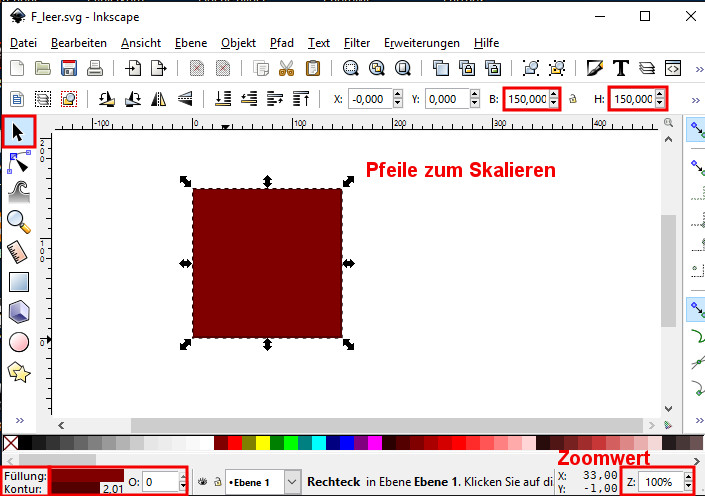Zoom to fit selection icon
The image size is (705, 496).
350,68
